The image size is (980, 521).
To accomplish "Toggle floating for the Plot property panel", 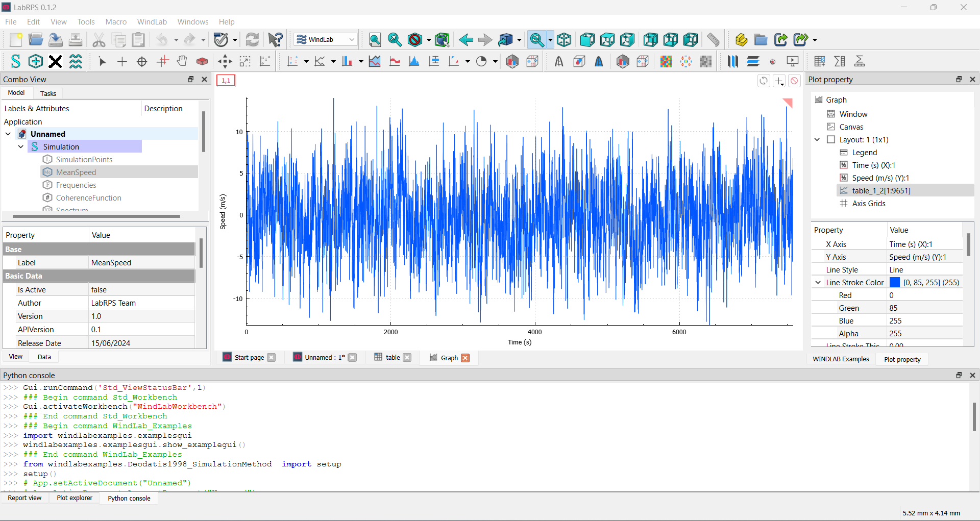I will coord(959,79).
